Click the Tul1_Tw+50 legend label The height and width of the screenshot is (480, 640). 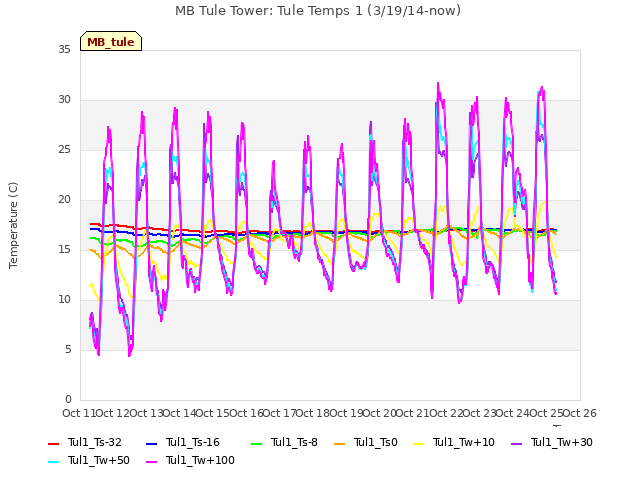tap(99, 460)
